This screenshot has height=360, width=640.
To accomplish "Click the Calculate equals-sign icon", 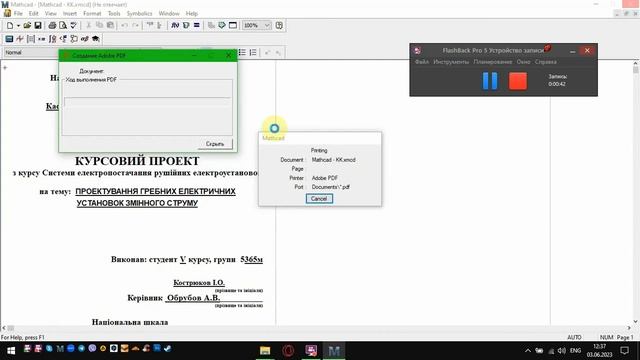I will click(x=197, y=25).
